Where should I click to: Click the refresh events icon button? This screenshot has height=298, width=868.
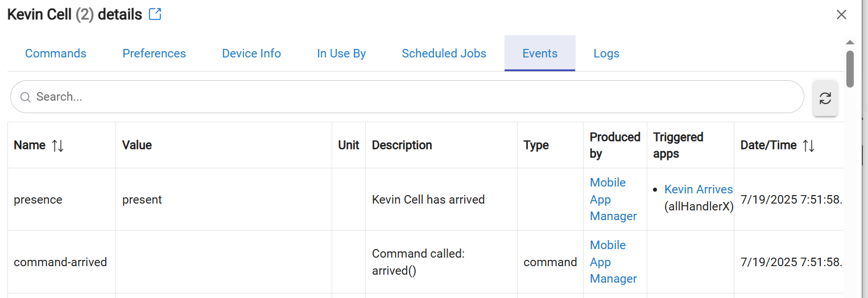tap(825, 98)
